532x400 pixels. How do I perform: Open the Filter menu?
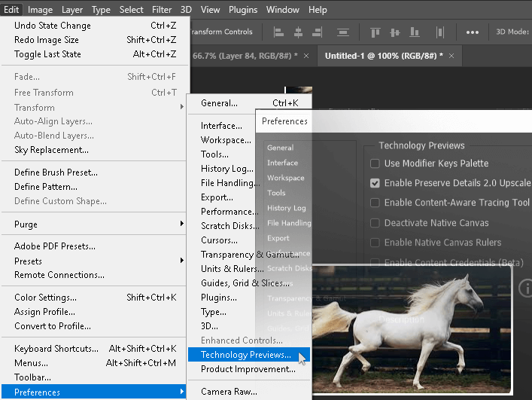tap(162, 10)
